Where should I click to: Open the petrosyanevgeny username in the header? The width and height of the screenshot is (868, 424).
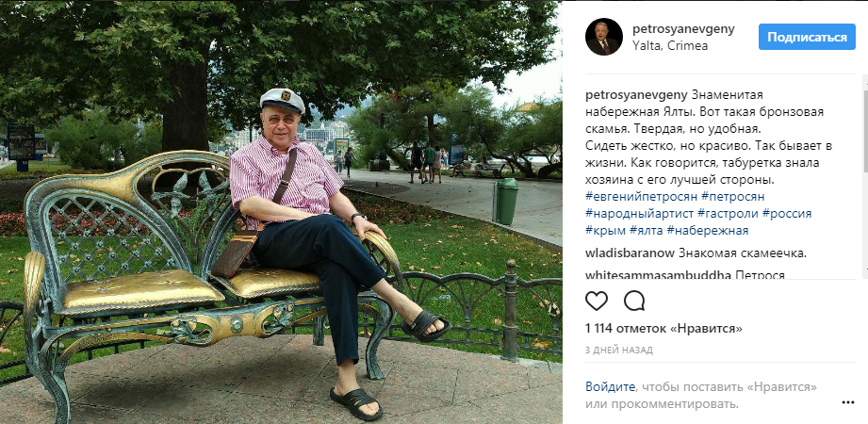click(x=683, y=29)
